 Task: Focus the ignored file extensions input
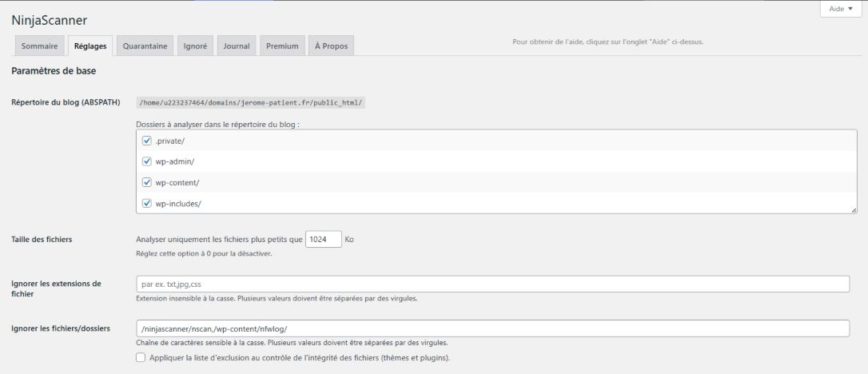pos(492,284)
